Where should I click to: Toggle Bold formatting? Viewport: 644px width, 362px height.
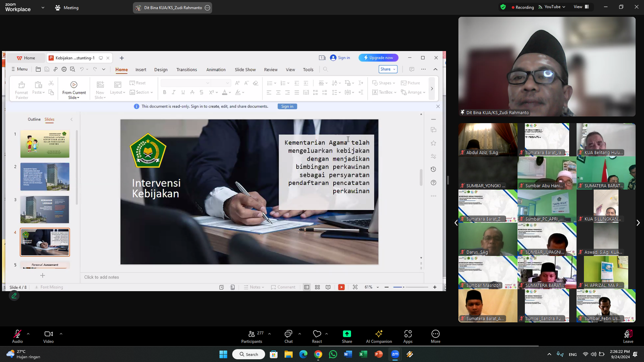[165, 93]
